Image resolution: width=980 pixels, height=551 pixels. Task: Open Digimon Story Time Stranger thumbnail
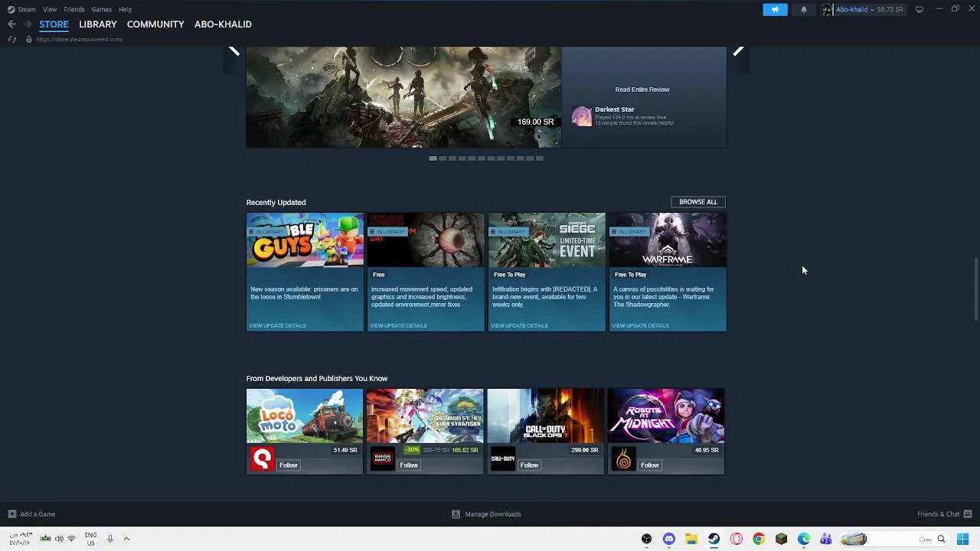425,416
